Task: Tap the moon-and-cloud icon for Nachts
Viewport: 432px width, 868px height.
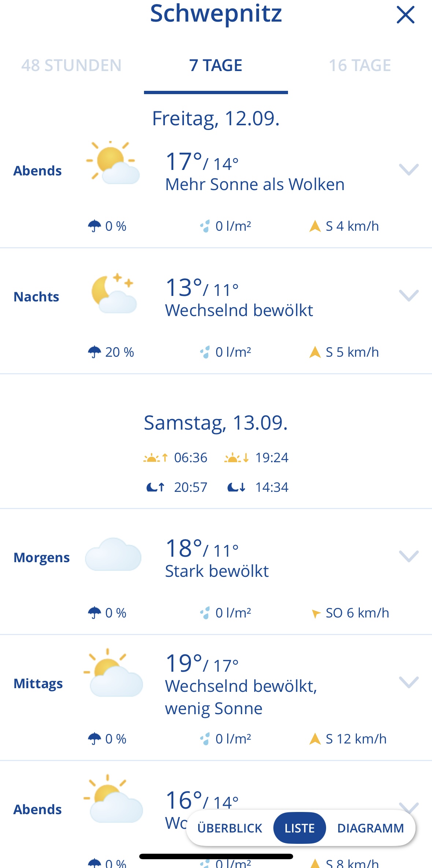Action: pos(113,293)
